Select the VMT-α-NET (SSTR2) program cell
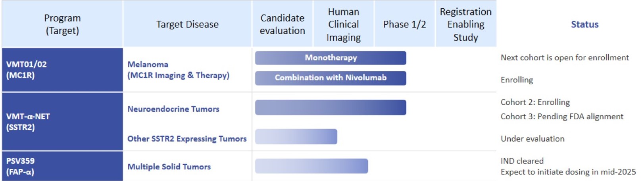The width and height of the screenshot is (644, 181). (x=62, y=122)
